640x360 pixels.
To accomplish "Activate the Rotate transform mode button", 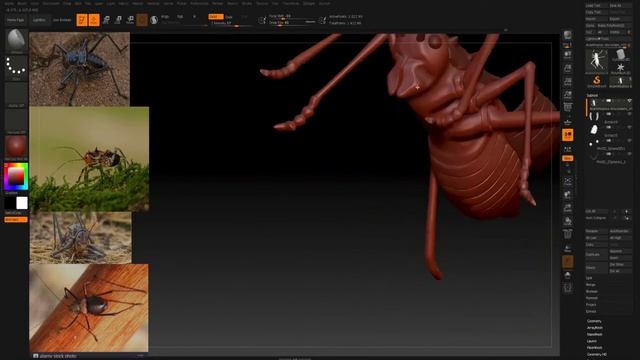I will tap(130, 20).
